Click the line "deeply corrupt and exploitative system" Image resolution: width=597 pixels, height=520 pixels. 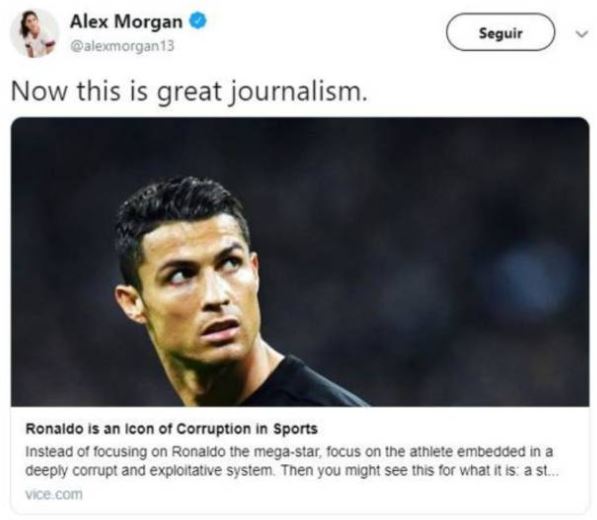coord(149,471)
